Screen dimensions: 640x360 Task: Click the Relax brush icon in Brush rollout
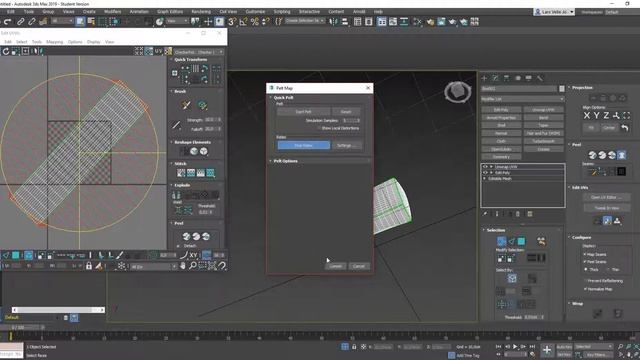[202, 105]
